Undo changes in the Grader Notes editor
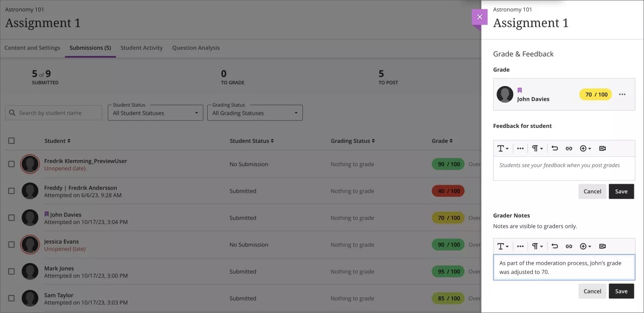 point(555,246)
